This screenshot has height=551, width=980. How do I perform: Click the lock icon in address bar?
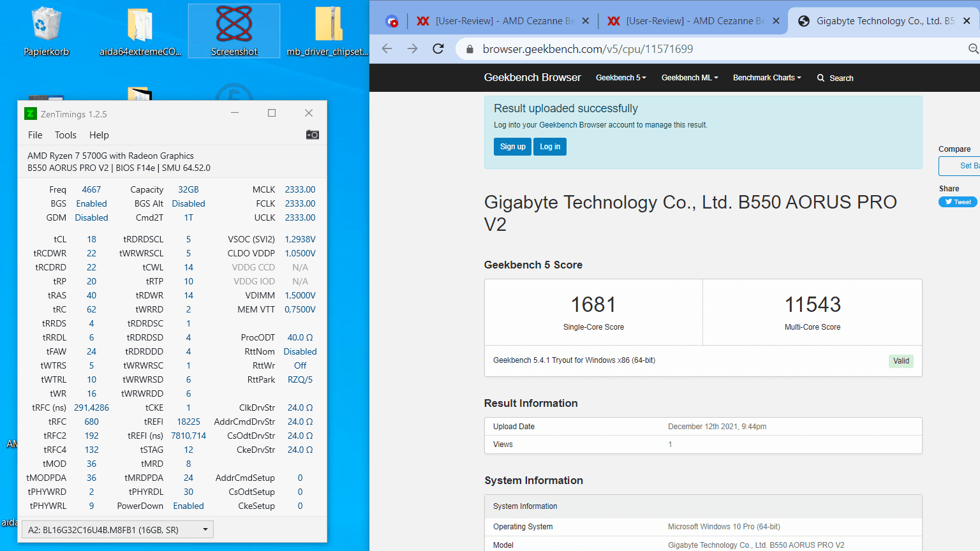click(x=470, y=49)
